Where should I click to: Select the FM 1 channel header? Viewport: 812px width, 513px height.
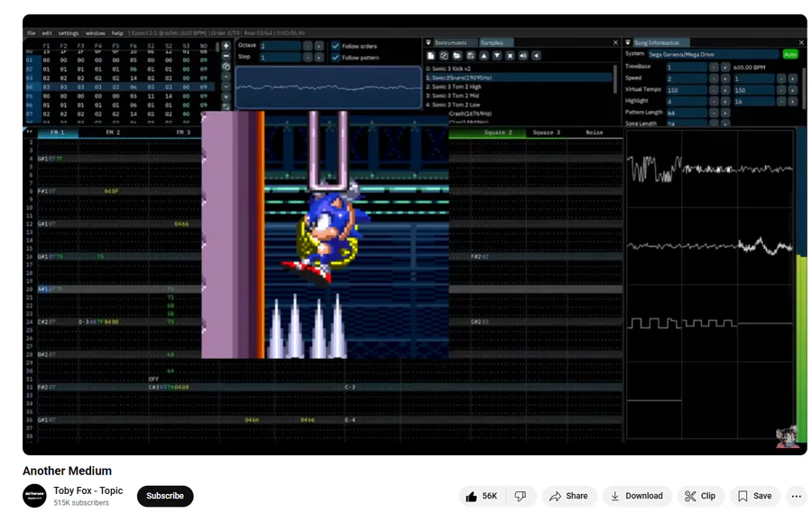click(58, 133)
